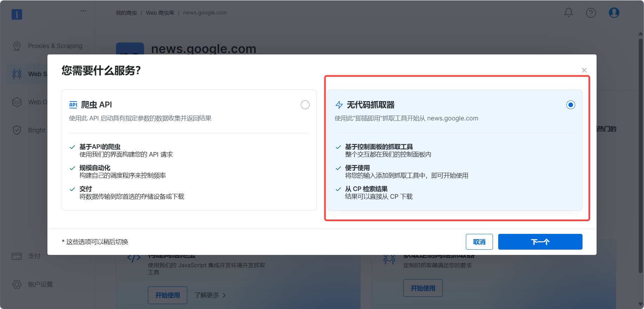Open the sidebar three-dot menu
Screen dimensions: 644x309
[83, 11]
